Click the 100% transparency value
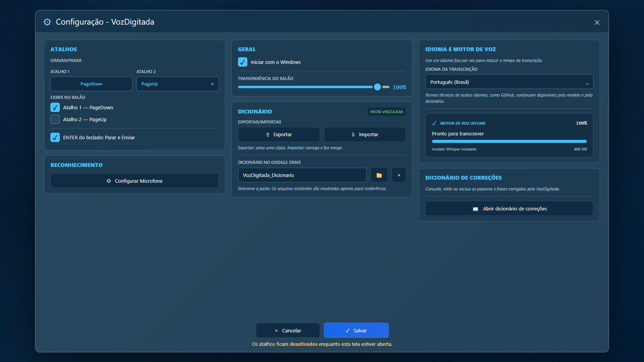644x362 pixels. [399, 87]
